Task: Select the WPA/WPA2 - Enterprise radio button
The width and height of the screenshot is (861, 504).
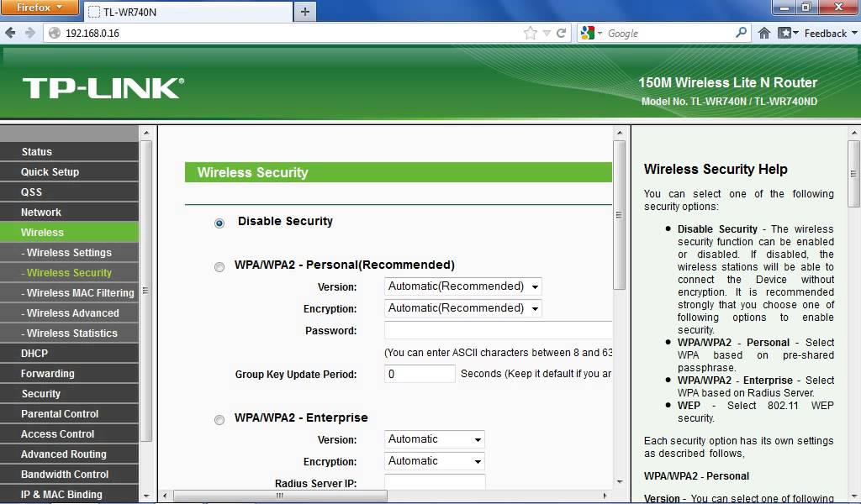Action: (x=219, y=420)
